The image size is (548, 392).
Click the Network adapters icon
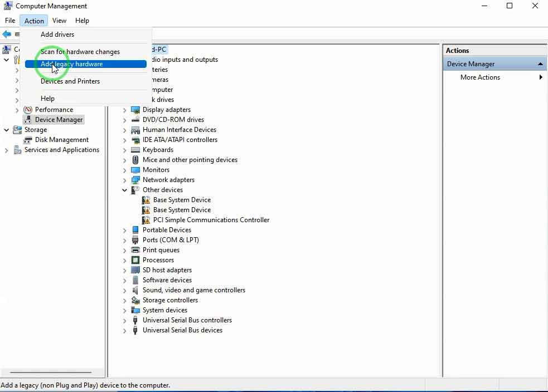(x=135, y=180)
